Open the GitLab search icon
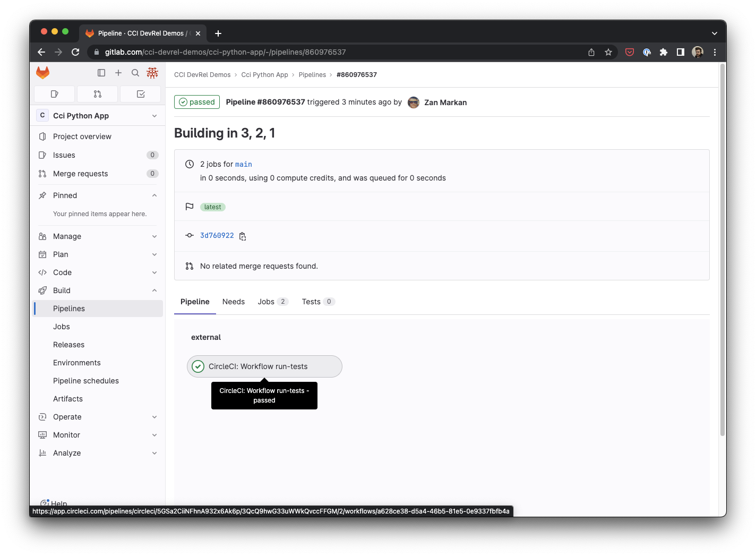Screen dimensions: 756x556 tap(135, 73)
